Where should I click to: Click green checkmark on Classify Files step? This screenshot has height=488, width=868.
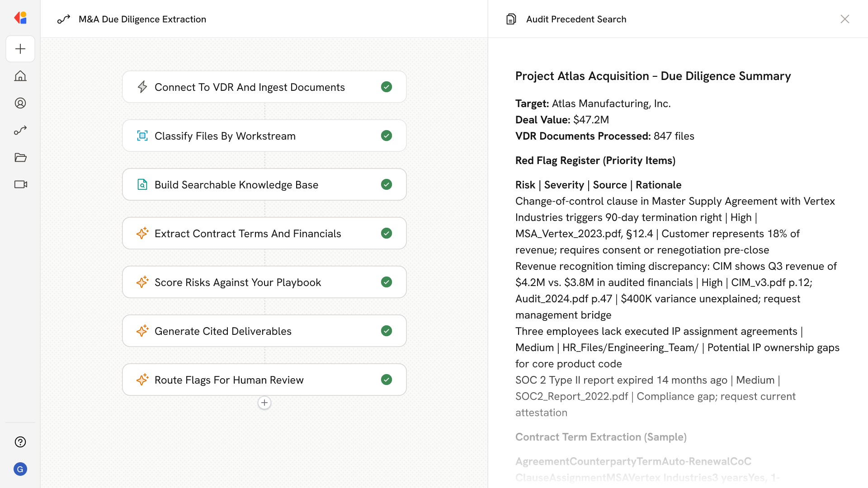(x=386, y=136)
